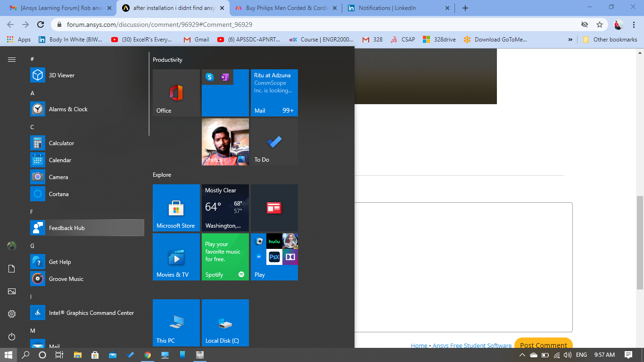The height and width of the screenshot is (362, 644).
Task: Click the user account avatar in Start sidebar
Action: point(12,246)
